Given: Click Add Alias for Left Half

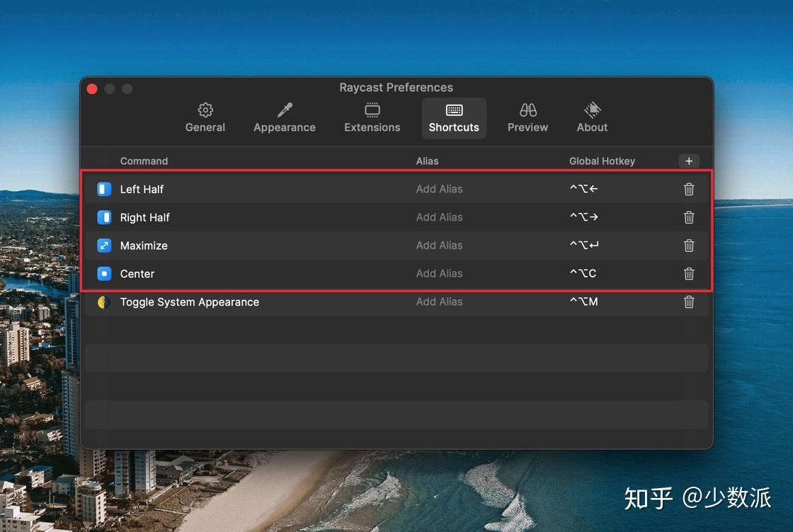Looking at the screenshot, I should 439,189.
